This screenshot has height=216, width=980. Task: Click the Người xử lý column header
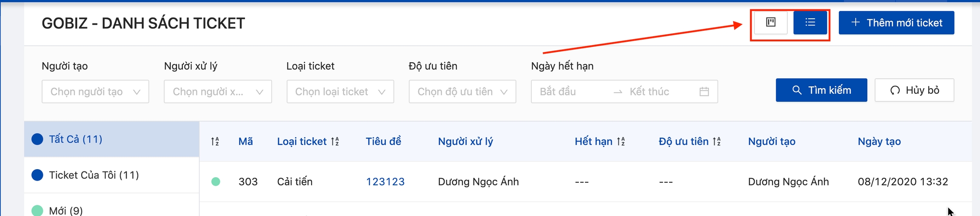point(465,141)
